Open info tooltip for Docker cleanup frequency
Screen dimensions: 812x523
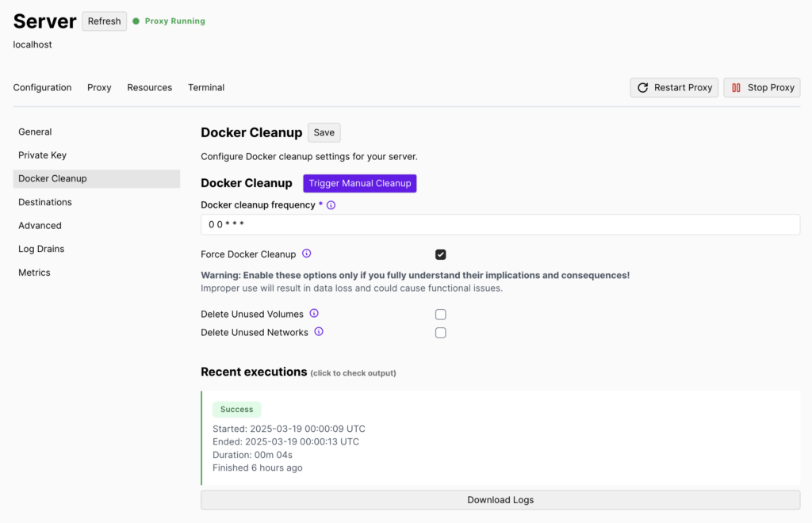[x=331, y=204]
